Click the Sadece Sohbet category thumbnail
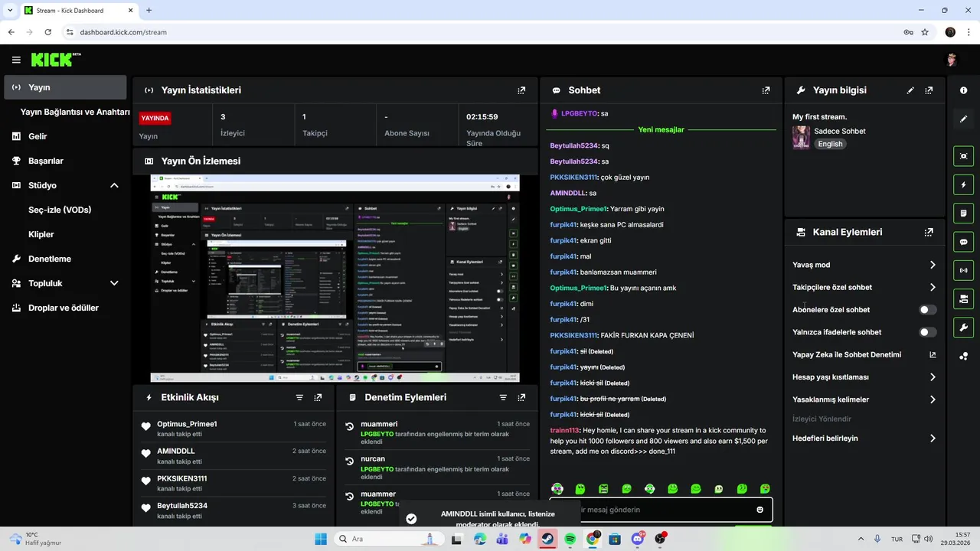 pyautogui.click(x=801, y=138)
